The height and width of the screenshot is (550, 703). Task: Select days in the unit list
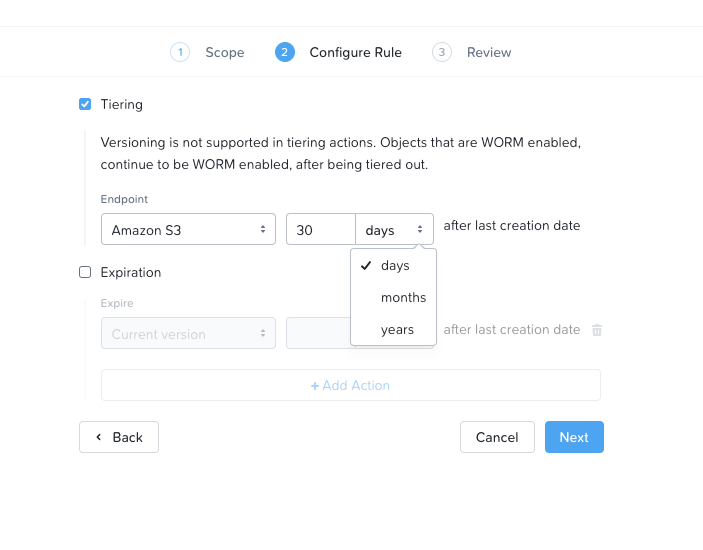pyautogui.click(x=394, y=265)
